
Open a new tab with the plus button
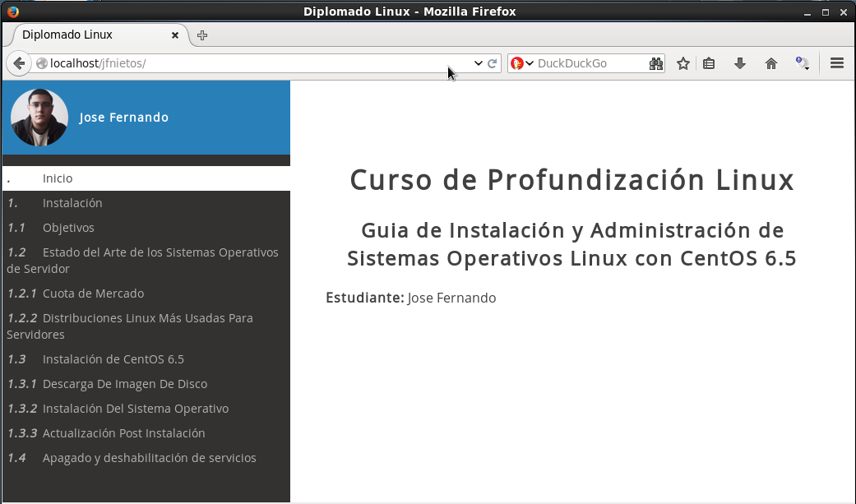click(x=202, y=35)
